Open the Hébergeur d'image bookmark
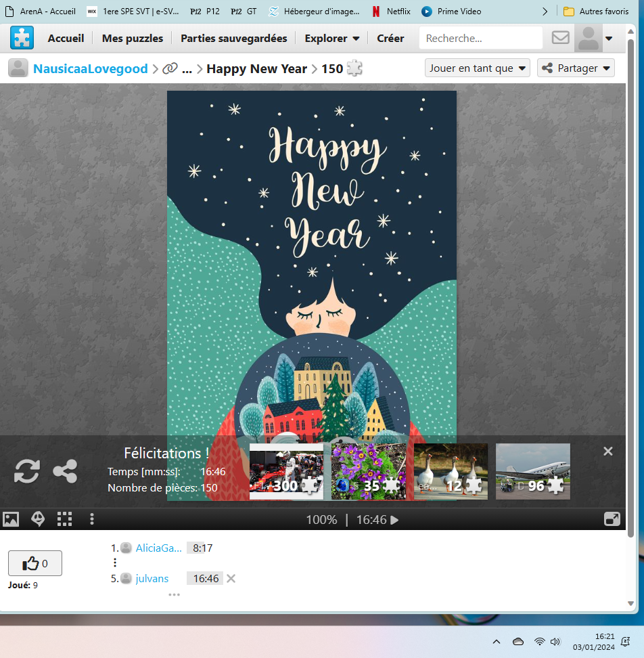 tap(314, 12)
